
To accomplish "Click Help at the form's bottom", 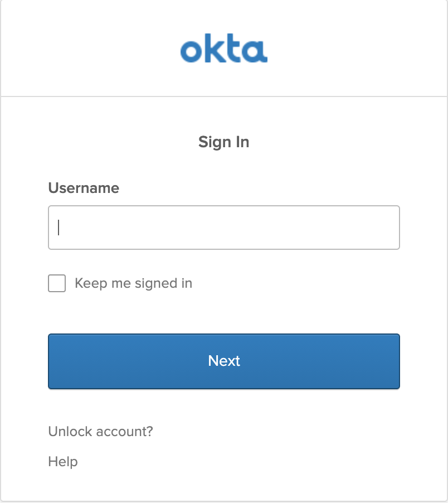I will click(x=63, y=462).
